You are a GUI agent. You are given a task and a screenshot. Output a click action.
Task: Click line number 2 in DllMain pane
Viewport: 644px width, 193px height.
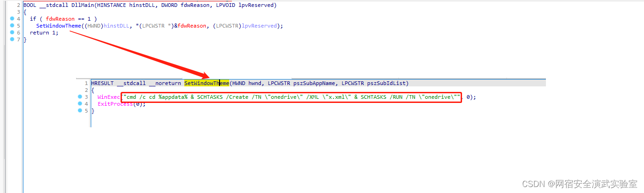click(18, 5)
